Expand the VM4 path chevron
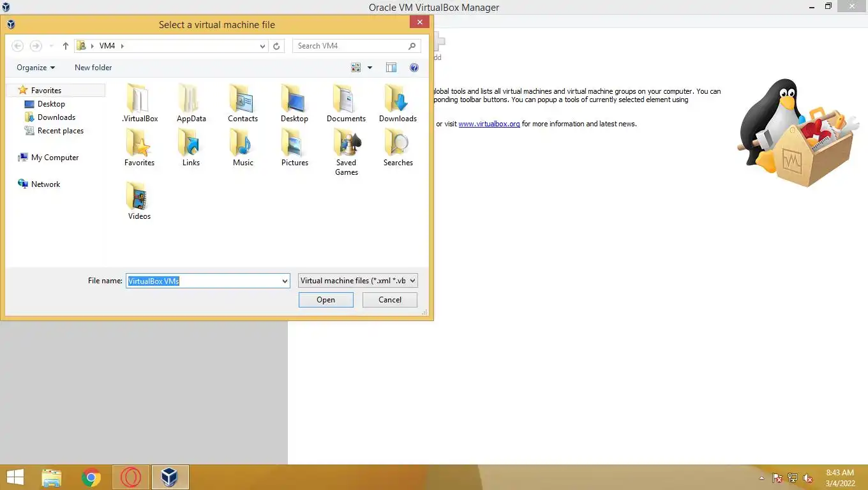This screenshot has width=868, height=490. [x=122, y=46]
